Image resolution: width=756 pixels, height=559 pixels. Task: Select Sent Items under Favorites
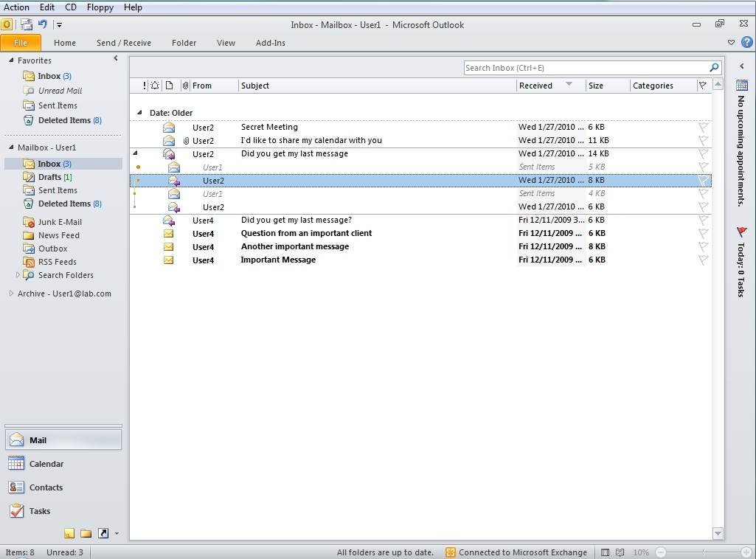[58, 105]
